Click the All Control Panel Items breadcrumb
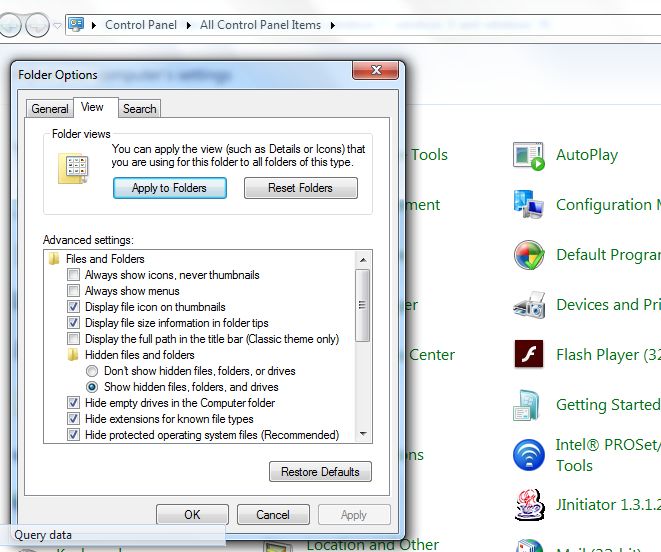 tap(261, 25)
